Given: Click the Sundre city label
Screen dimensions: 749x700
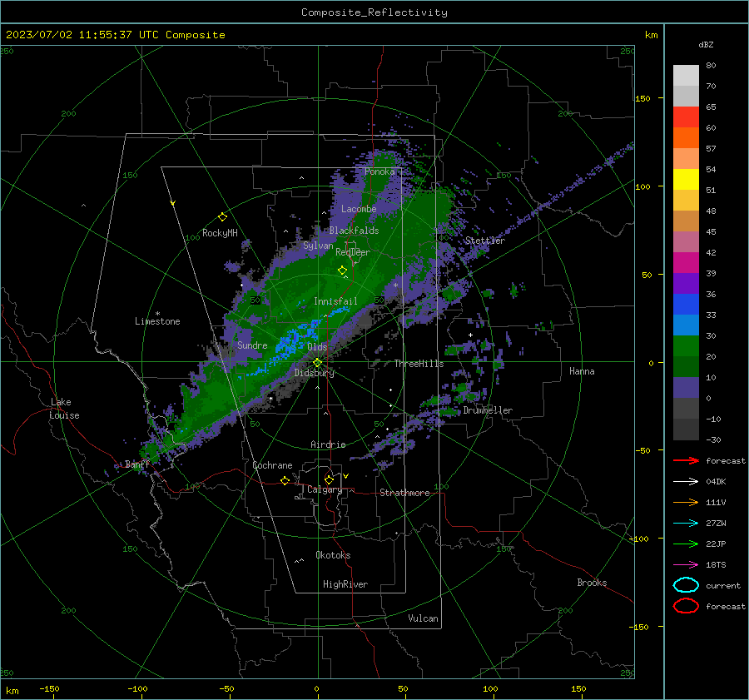Looking at the screenshot, I should pos(252,345).
